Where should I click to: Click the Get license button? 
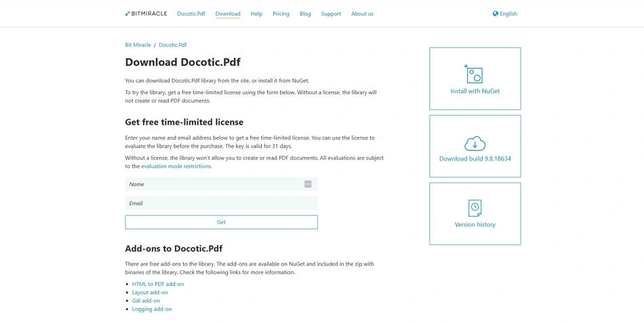pos(221,222)
